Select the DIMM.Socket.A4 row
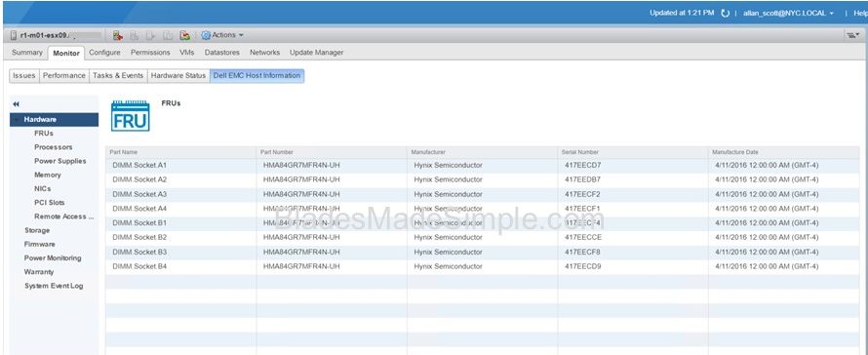Screen dimensions: 868x355 click(482, 209)
